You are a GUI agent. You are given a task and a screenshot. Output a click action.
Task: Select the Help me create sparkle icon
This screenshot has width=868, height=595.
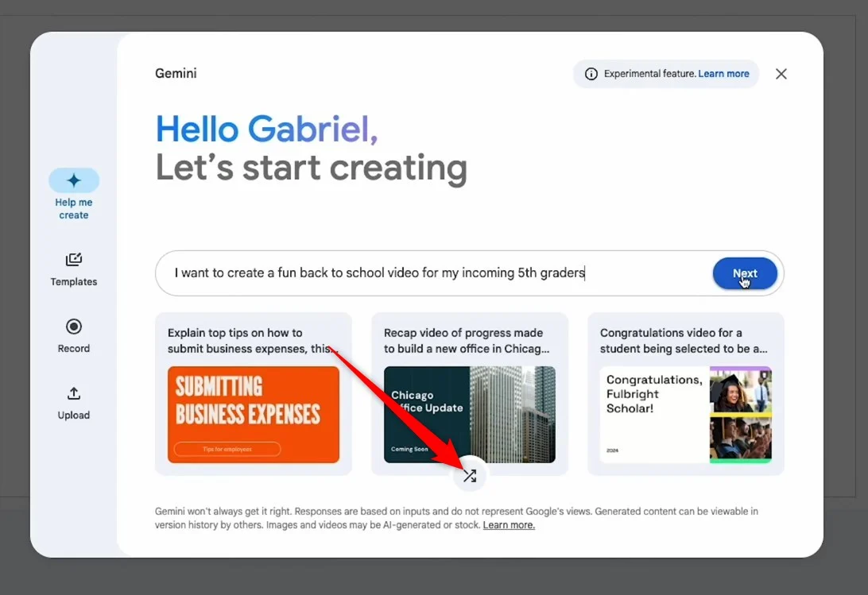(x=74, y=180)
